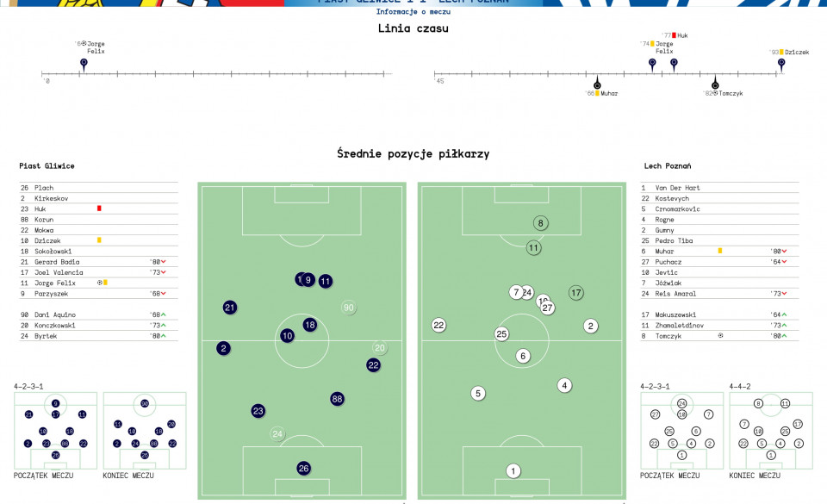Image resolution: width=827 pixels, height=504 pixels.
Task: Select Van Der Hart row in Lech lineup
Action: click(x=719, y=188)
